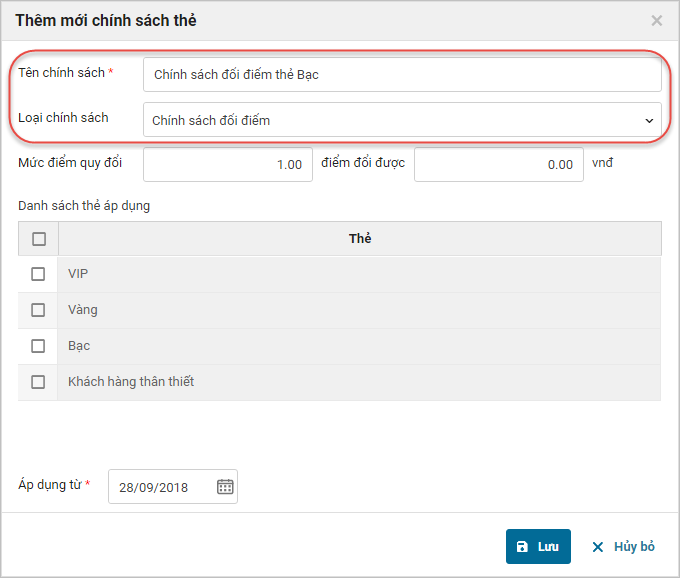The image size is (680, 578).
Task: Click the Thẻ column header
Action: [360, 238]
